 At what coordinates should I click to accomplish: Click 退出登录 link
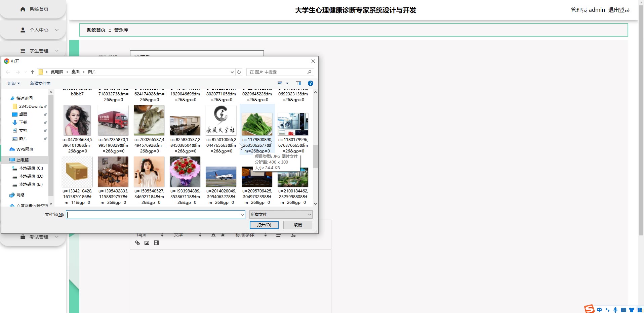(x=619, y=10)
